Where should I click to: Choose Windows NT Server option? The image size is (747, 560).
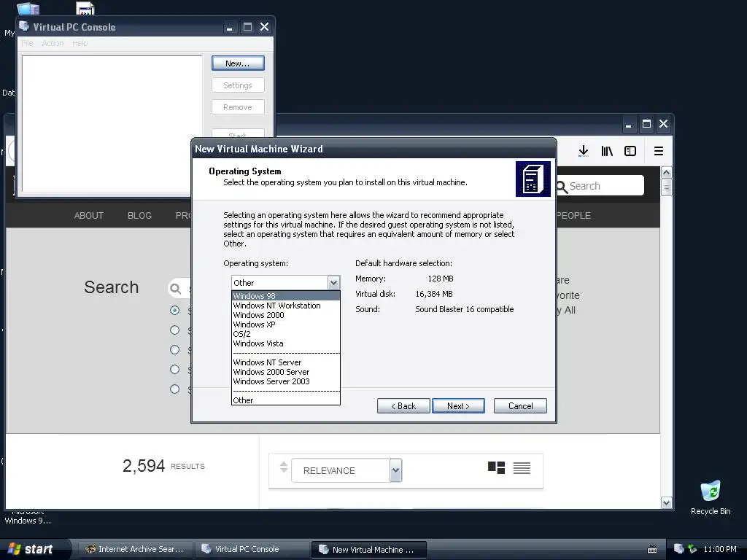286,362
